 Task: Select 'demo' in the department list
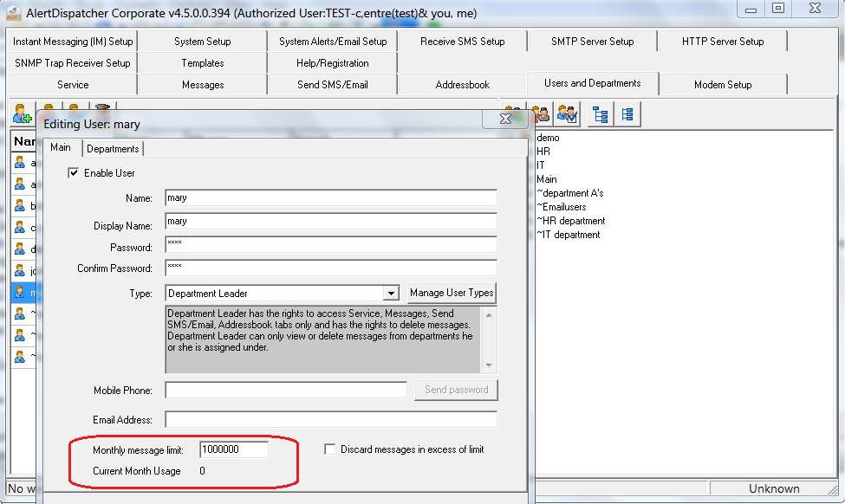(548, 138)
